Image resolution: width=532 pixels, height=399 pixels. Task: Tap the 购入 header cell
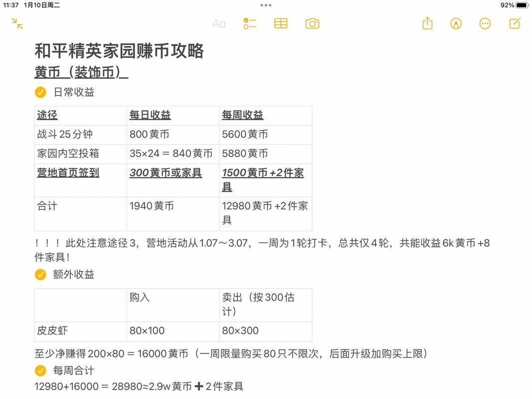pos(173,305)
